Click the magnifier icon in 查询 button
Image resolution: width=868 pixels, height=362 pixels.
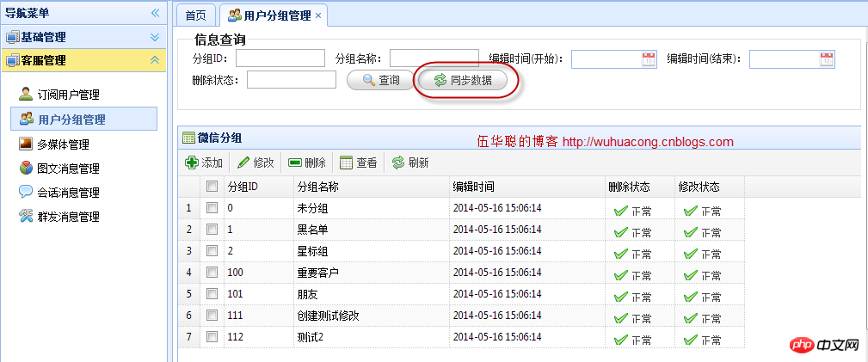pos(369,80)
